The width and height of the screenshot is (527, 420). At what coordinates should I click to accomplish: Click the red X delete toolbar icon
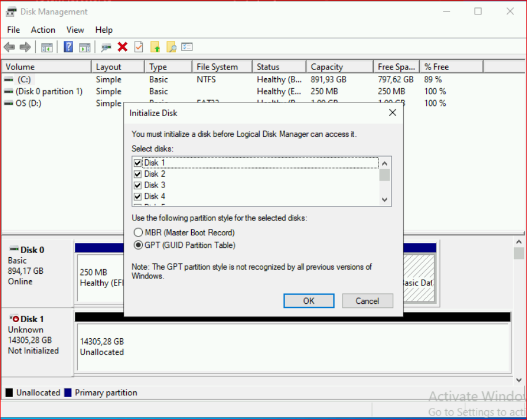pos(122,47)
